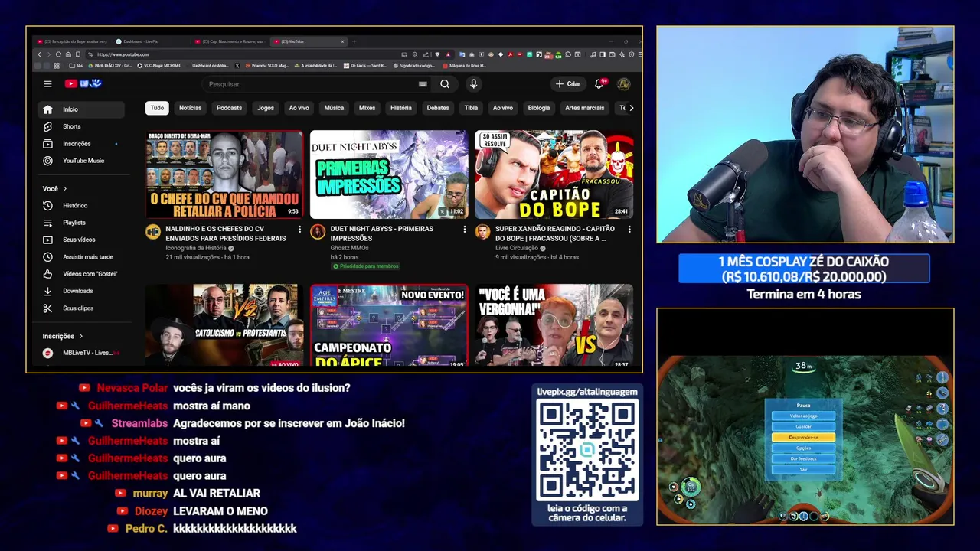Start voice search with microphone icon

[473, 84]
